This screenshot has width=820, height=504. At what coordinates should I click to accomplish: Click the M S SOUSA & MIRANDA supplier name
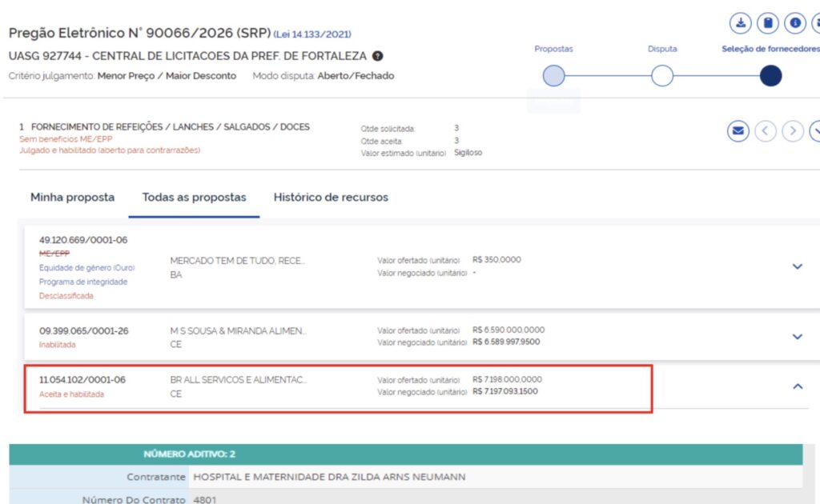tap(239, 330)
